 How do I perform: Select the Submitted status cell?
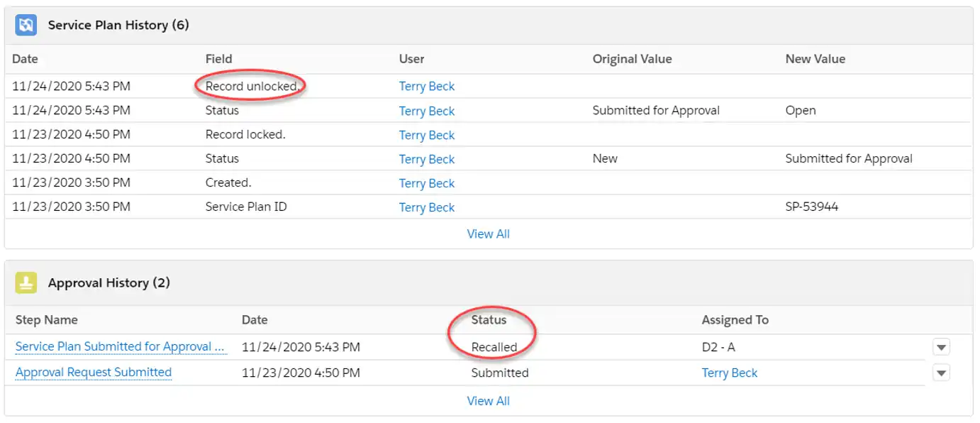tap(500, 373)
